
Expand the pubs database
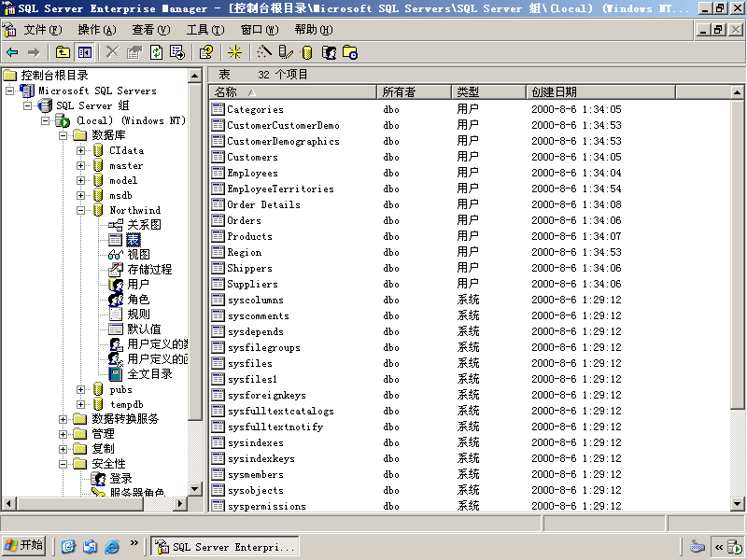[x=81, y=389]
